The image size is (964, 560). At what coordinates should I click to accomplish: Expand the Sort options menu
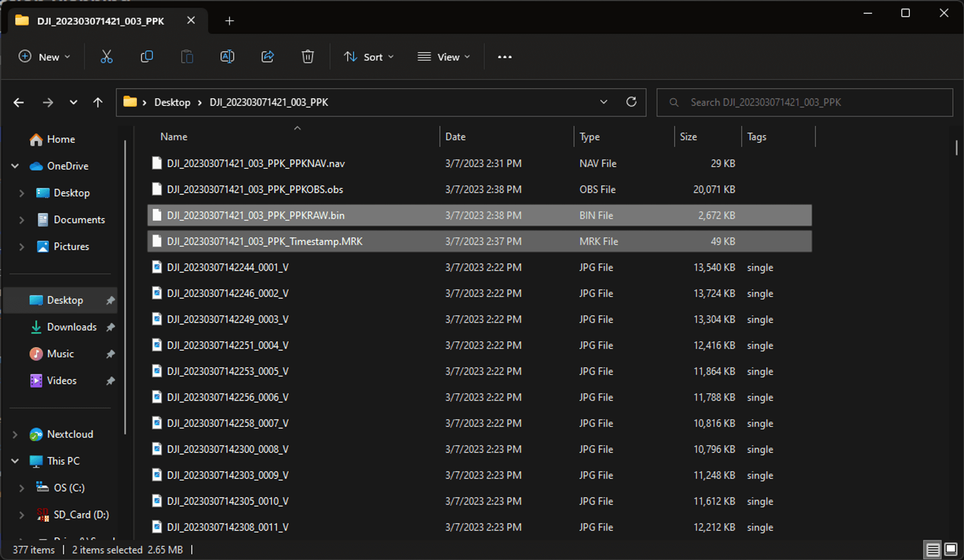pyautogui.click(x=369, y=56)
